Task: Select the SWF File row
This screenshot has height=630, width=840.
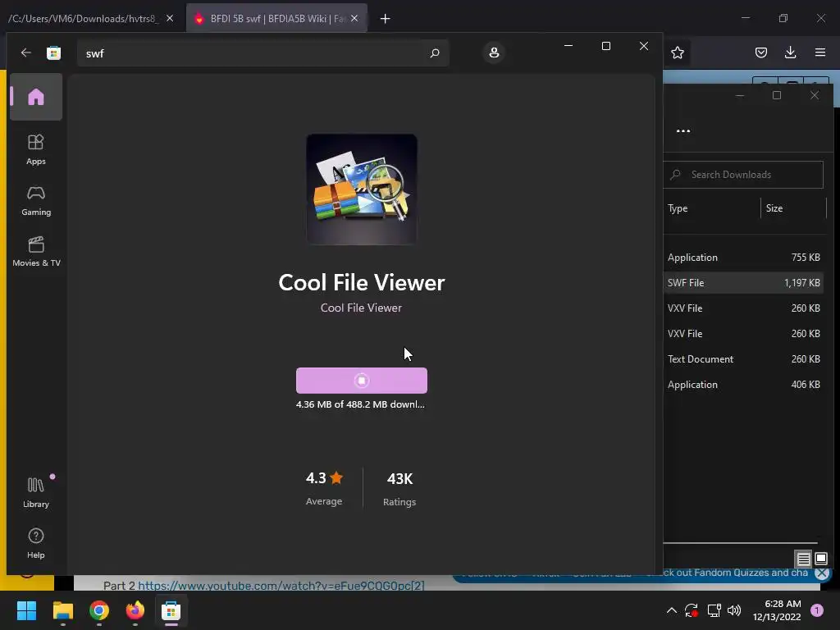Action: pos(743,283)
